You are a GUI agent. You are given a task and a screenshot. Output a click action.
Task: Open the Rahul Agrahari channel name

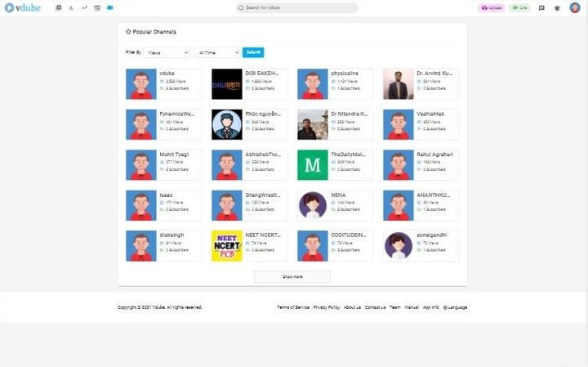point(435,154)
